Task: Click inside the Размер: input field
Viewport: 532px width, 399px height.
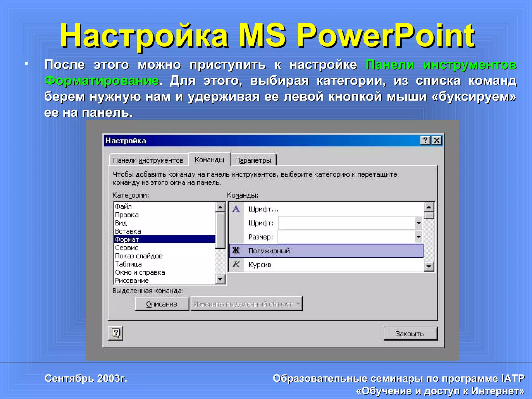Action: [347, 237]
